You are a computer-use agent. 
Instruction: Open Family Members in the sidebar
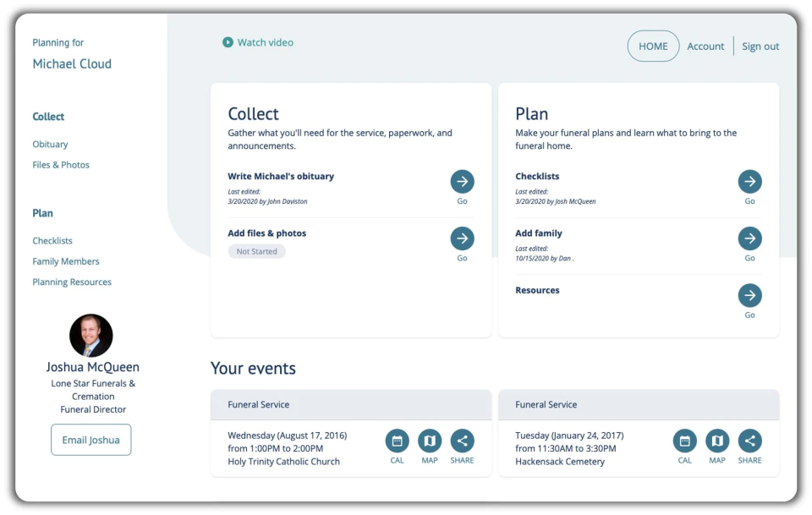tap(66, 261)
